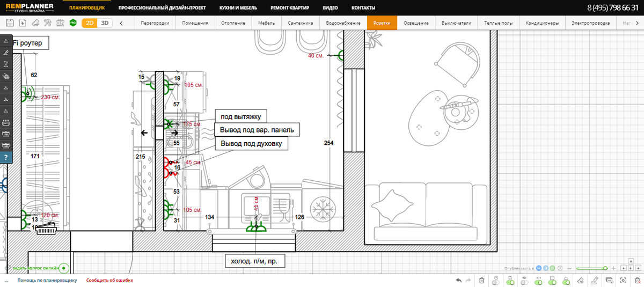The width and height of the screenshot is (644, 287).
Task: Switch to the Перегородки tab
Action: tap(155, 23)
